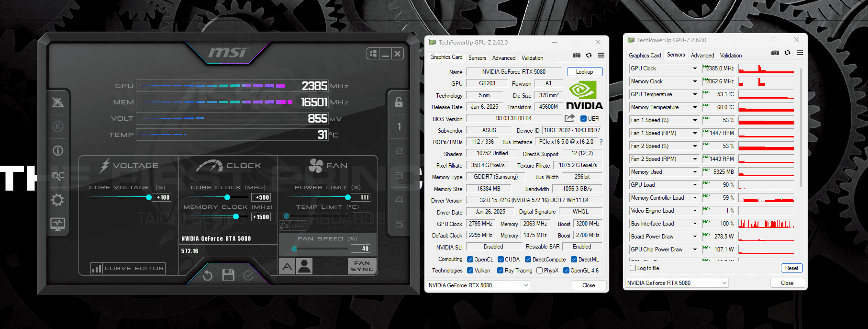
Task: Click the MSI Kombustor icon in Afterburner sidebar
Action: [x=58, y=102]
